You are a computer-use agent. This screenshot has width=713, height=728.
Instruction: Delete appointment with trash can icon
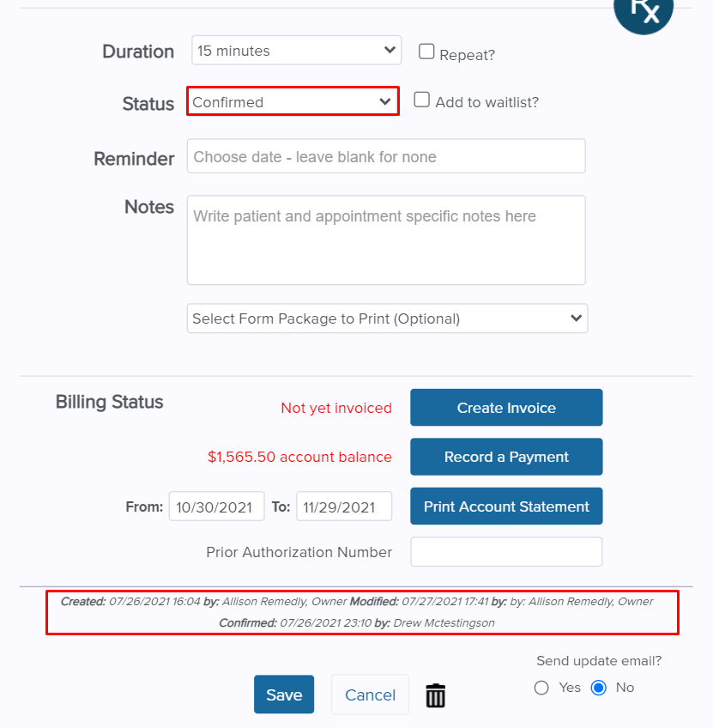pyautogui.click(x=435, y=695)
